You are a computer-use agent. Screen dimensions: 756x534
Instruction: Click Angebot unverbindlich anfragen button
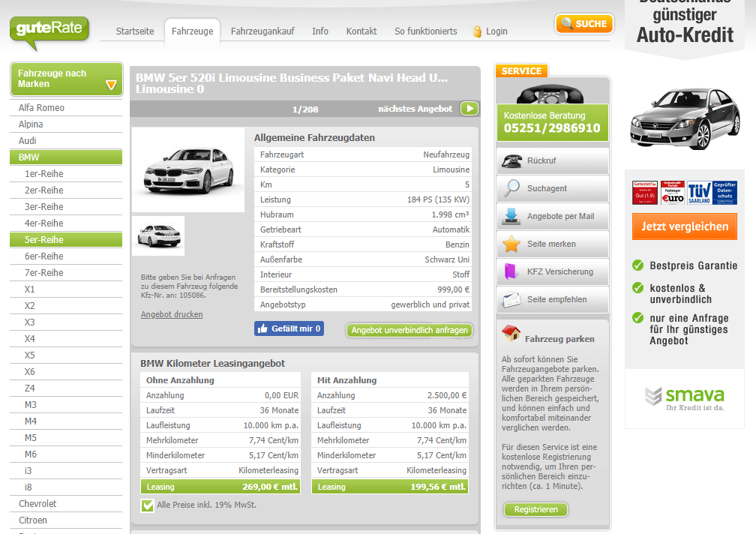point(409,330)
